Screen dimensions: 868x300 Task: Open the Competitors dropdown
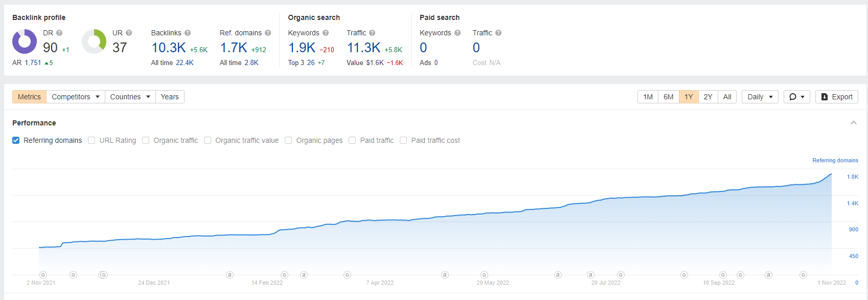pyautogui.click(x=75, y=97)
